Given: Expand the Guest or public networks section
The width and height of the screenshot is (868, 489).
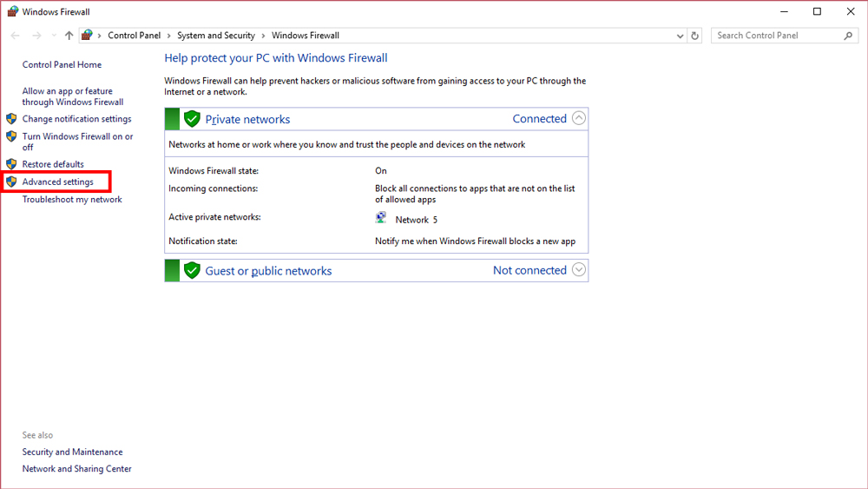Looking at the screenshot, I should point(578,270).
